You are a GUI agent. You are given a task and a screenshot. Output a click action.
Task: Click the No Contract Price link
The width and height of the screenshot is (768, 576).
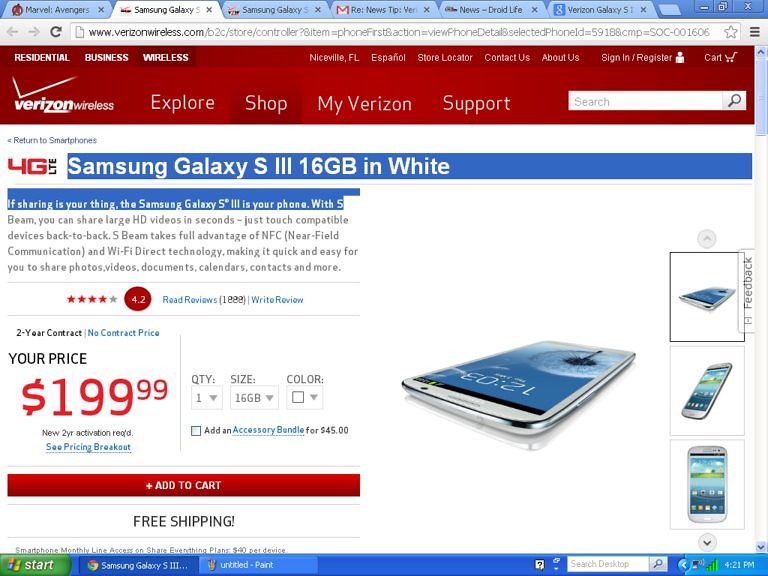123,333
